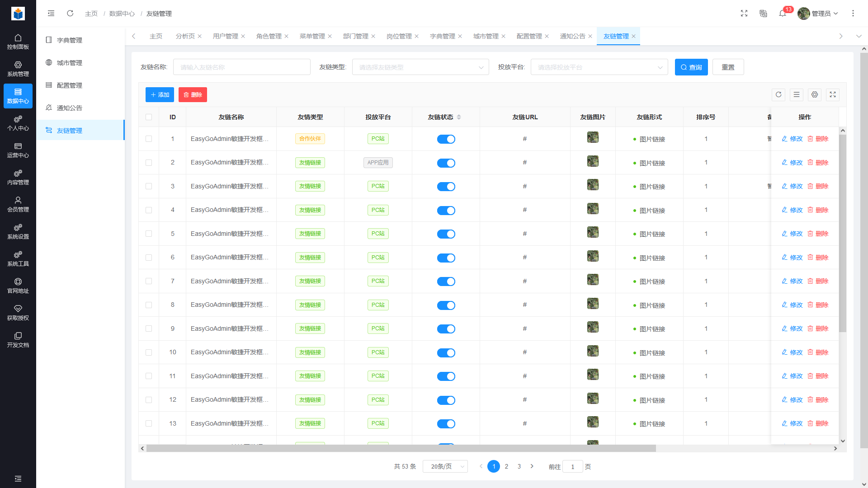Viewport: 868px width, 488px height.
Task: Collapse sidebar using the fold menu icon
Action: point(51,14)
